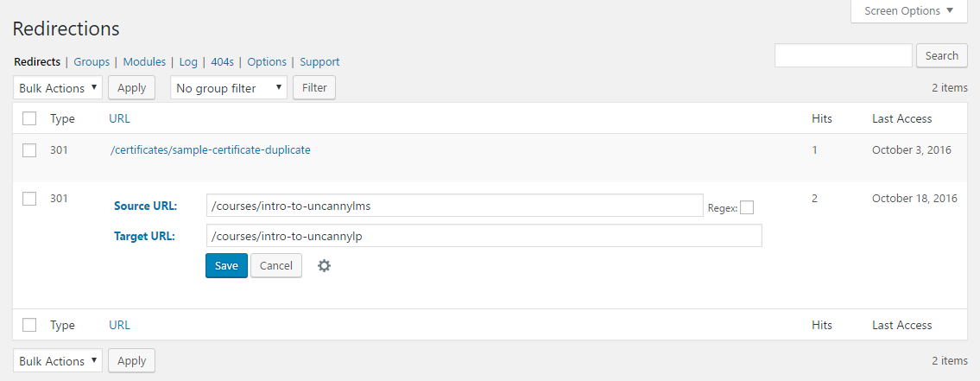This screenshot has width=980, height=381.
Task: Open the top Bulk Actions dropdown
Action: coord(58,88)
